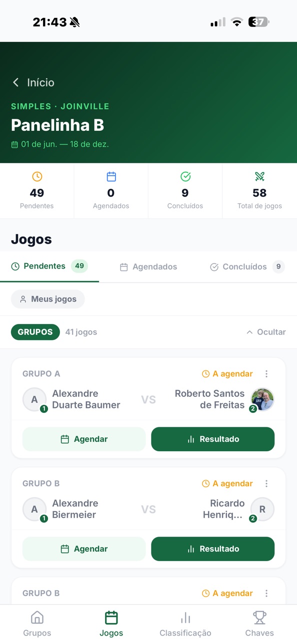Tap Roberto Santos de Freitas profile photo

point(262,399)
